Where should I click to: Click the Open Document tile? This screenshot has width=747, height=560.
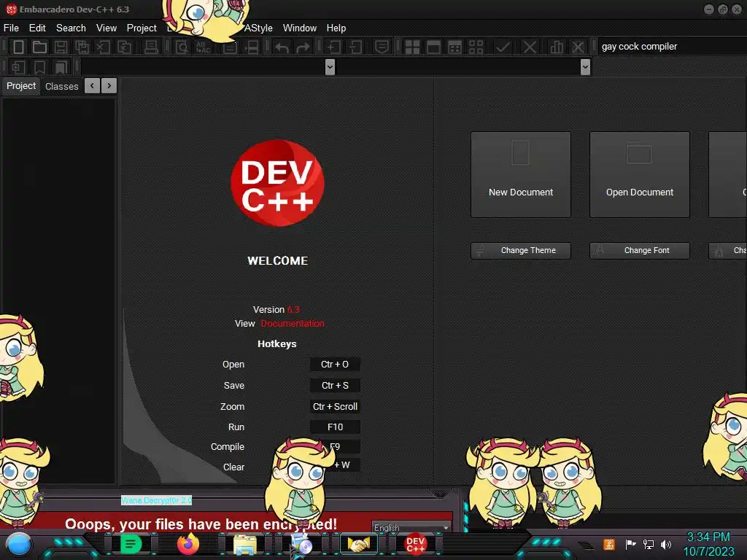639,175
